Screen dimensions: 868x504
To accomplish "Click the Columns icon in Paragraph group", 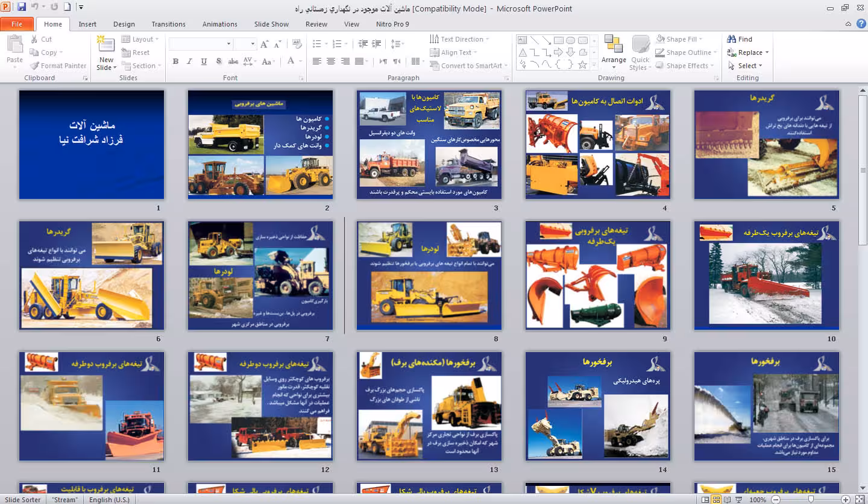I will pyautogui.click(x=416, y=61).
